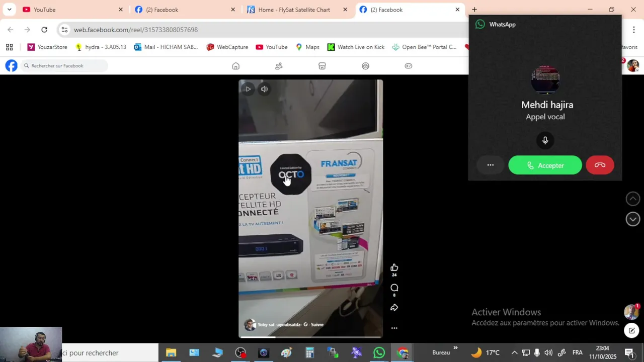Open the Chrome three-dot menu
Screen dimensions: 644x362
click(x=633, y=30)
